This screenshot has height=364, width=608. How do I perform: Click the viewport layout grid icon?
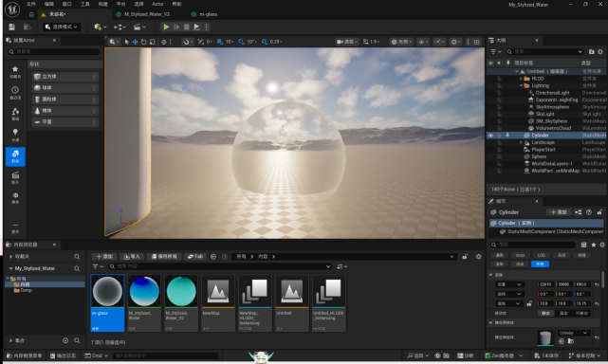click(477, 42)
